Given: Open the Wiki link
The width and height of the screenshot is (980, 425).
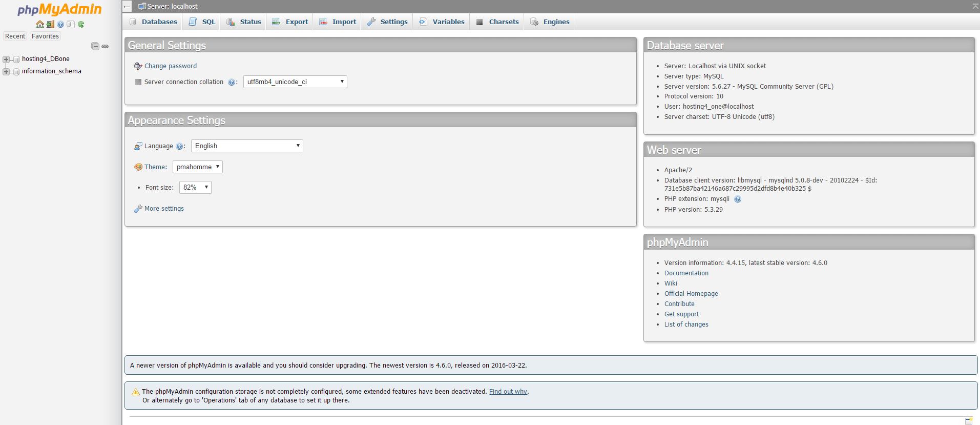Looking at the screenshot, I should [671, 284].
